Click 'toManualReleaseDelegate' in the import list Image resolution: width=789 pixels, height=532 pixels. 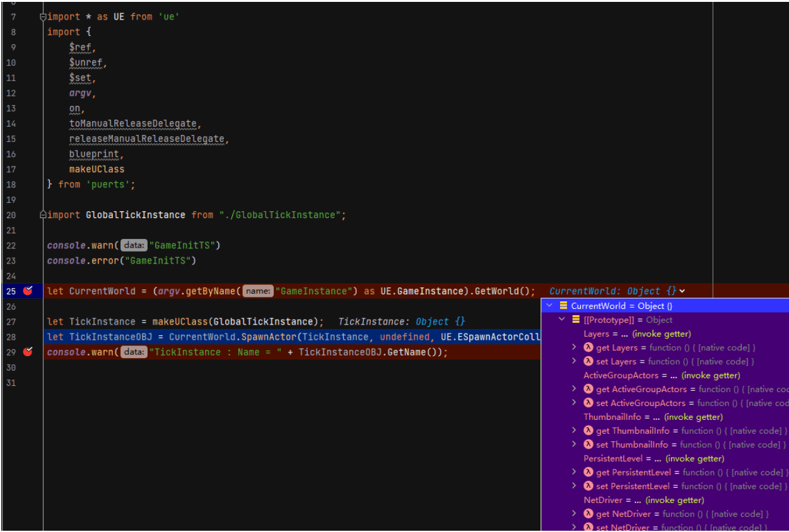pyautogui.click(x=134, y=124)
